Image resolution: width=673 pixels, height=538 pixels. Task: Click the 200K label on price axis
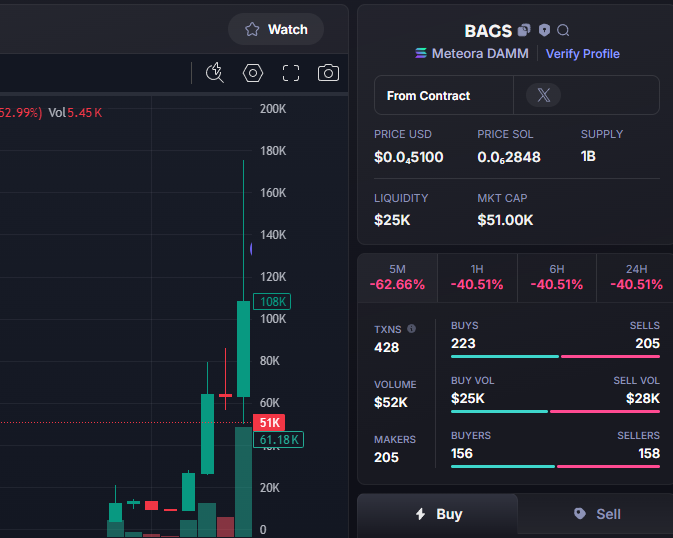(273, 109)
